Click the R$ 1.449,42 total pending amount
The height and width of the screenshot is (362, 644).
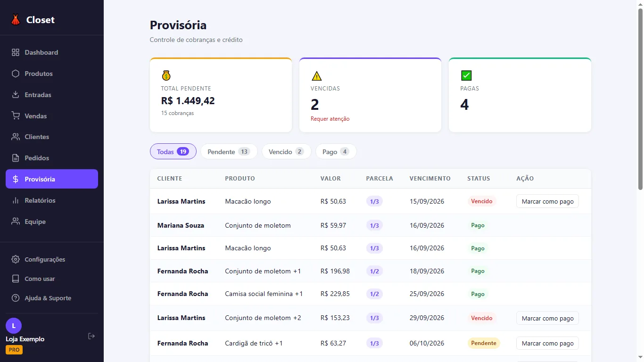(x=188, y=100)
